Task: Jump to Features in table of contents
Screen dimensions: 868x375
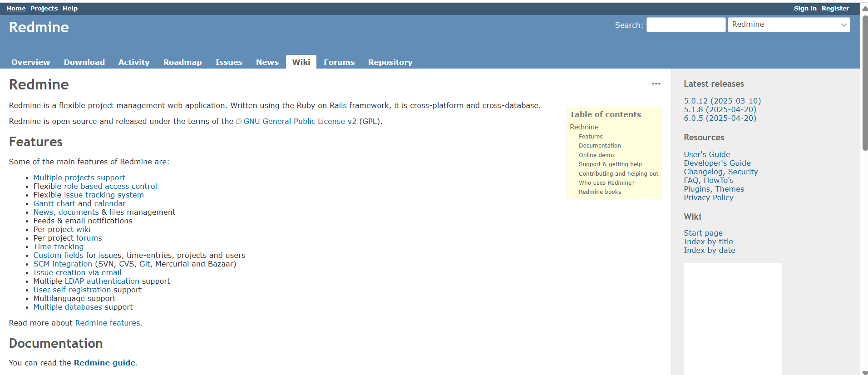Action: click(591, 137)
